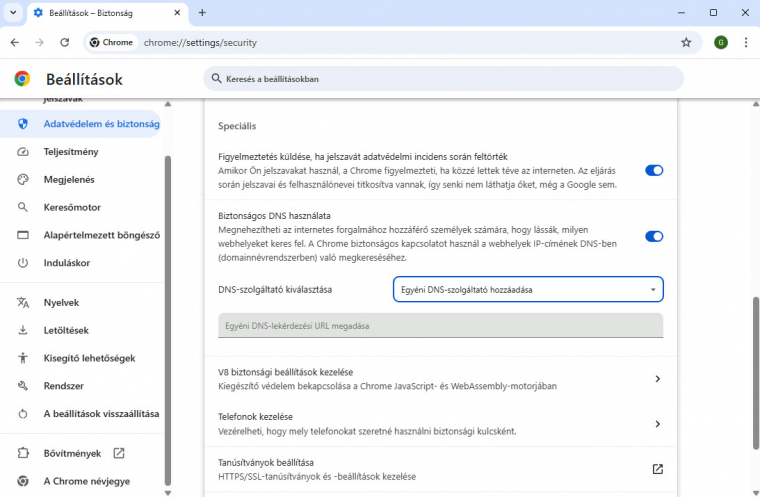This screenshot has height=497, width=760.
Task: Expand the Telefonok kezelése row
Action: click(440, 424)
